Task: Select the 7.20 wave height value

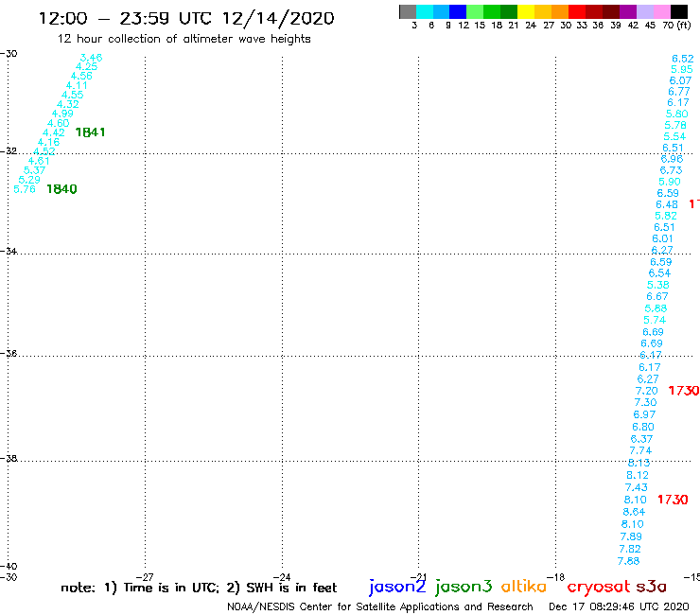Action: [646, 391]
